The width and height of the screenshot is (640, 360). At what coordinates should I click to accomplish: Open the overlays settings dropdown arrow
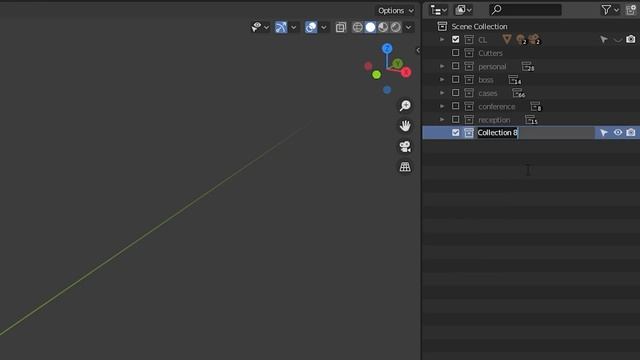pos(324,28)
